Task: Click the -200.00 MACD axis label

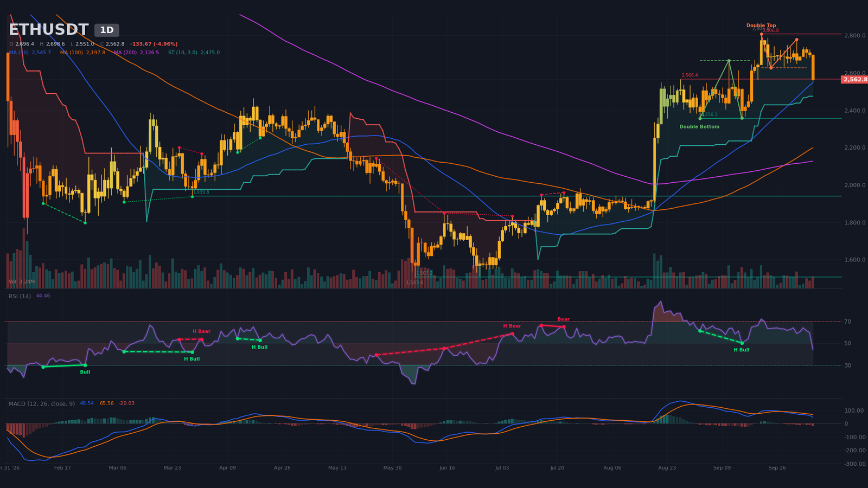Action: pyautogui.click(x=854, y=451)
